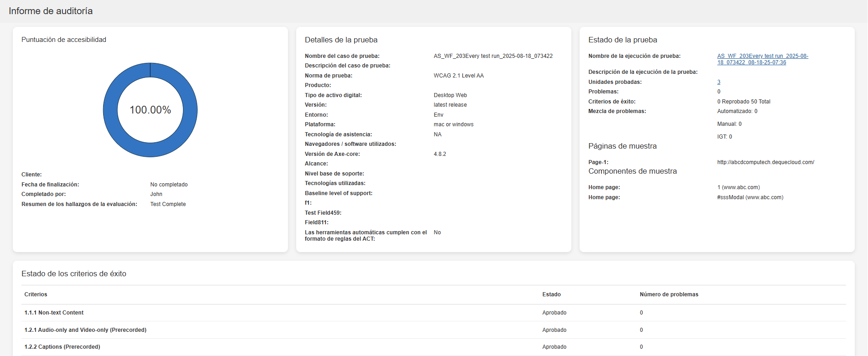Image resolution: width=868 pixels, height=356 pixels.
Task: Click the blue ring of the accessibility chart
Action: (110, 110)
